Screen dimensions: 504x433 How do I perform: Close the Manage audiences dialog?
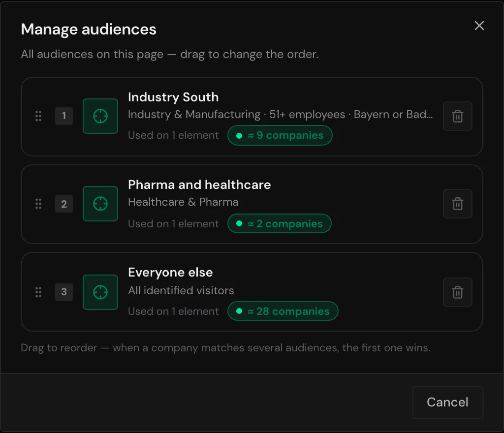tap(479, 26)
